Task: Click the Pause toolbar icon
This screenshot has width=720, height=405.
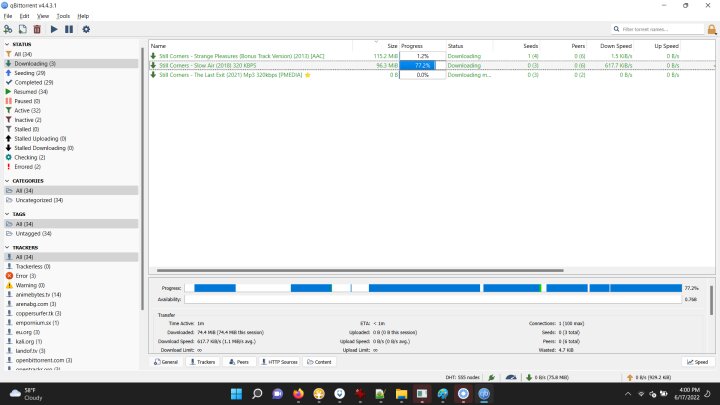Action: pos(69,29)
